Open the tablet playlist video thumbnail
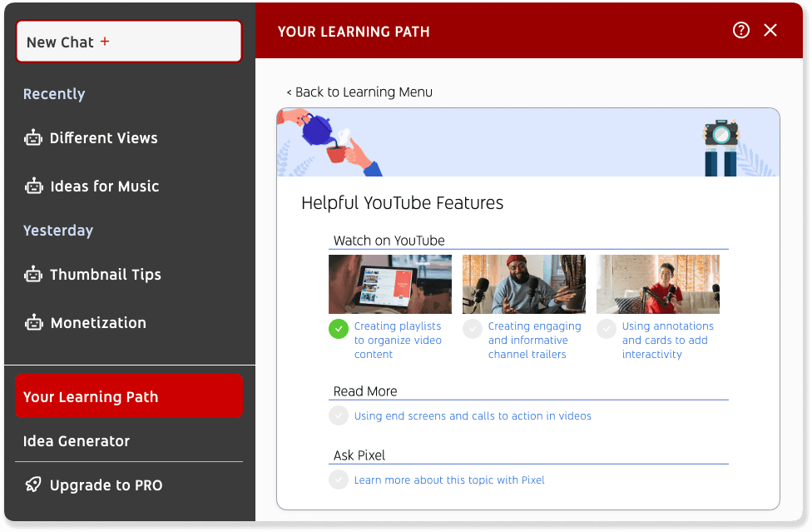The image size is (812, 532). (390, 284)
